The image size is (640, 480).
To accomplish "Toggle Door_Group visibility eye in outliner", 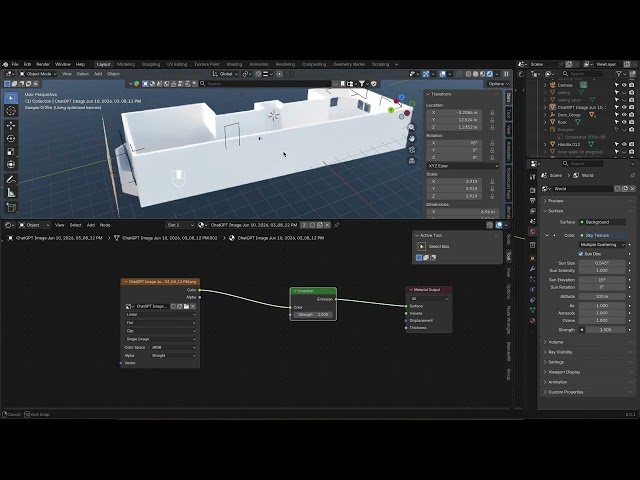I will [624, 115].
